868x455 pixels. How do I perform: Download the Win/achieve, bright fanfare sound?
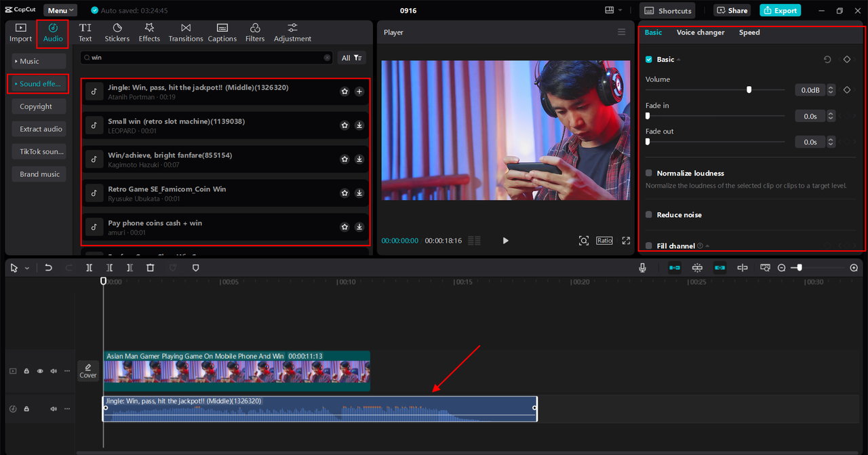(359, 159)
